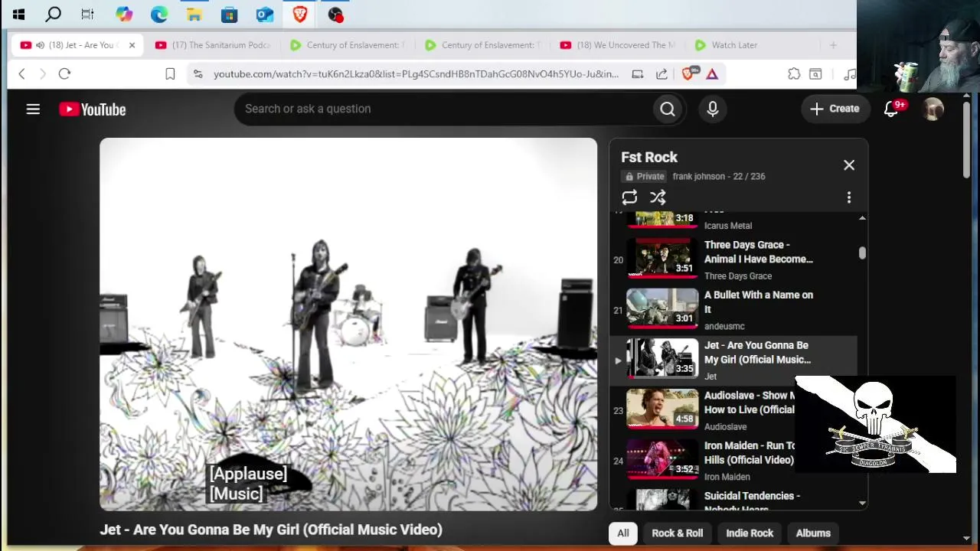Close the Jet - Are You Gonna tab
The height and width of the screenshot is (551, 980).
click(x=132, y=45)
